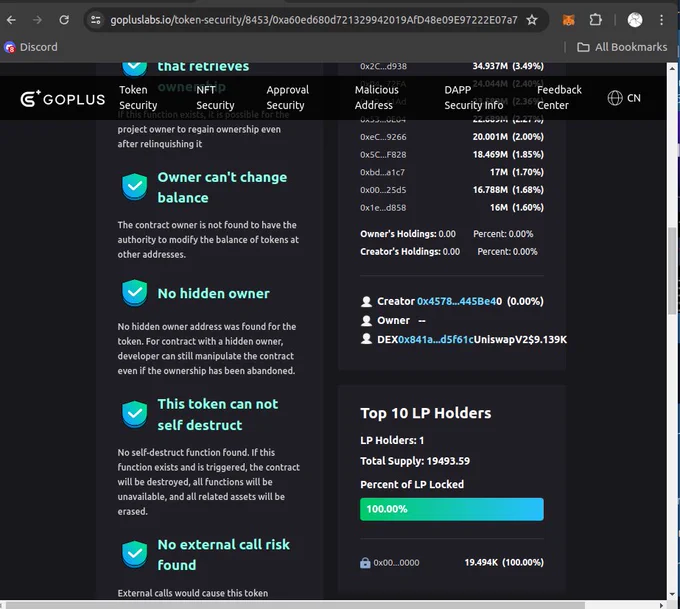Select holder row 0x00...25d5
The image size is (680, 609).
pos(451,190)
